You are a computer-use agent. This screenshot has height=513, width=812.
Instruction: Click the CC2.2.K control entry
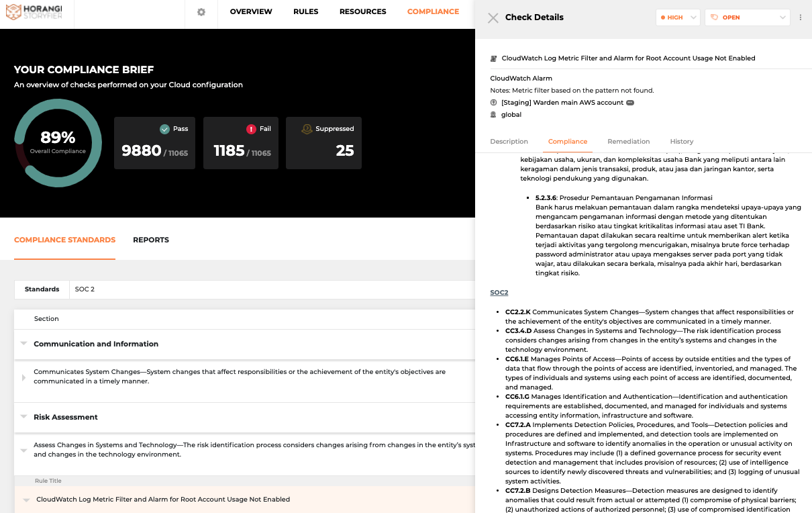pyautogui.click(x=650, y=317)
